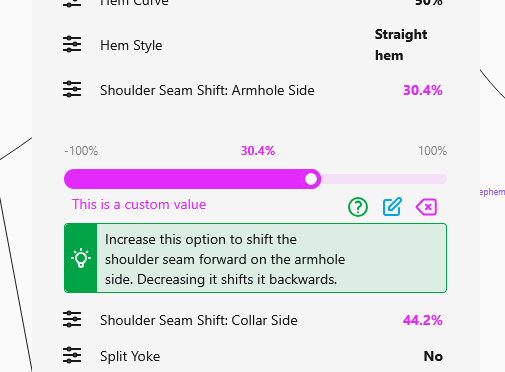Click the Split Yoke No value
This screenshot has height=372, width=505.
pos(433,356)
